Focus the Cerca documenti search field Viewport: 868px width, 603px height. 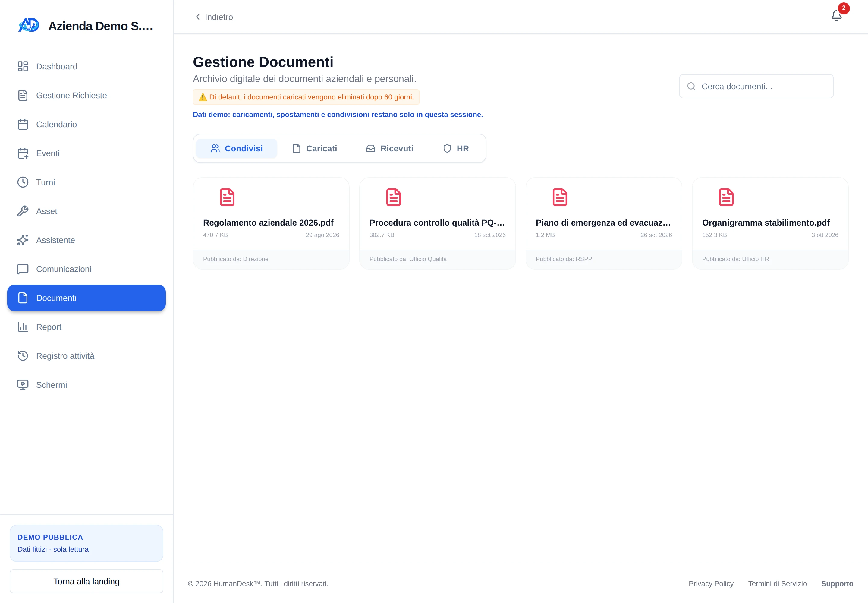tap(756, 86)
